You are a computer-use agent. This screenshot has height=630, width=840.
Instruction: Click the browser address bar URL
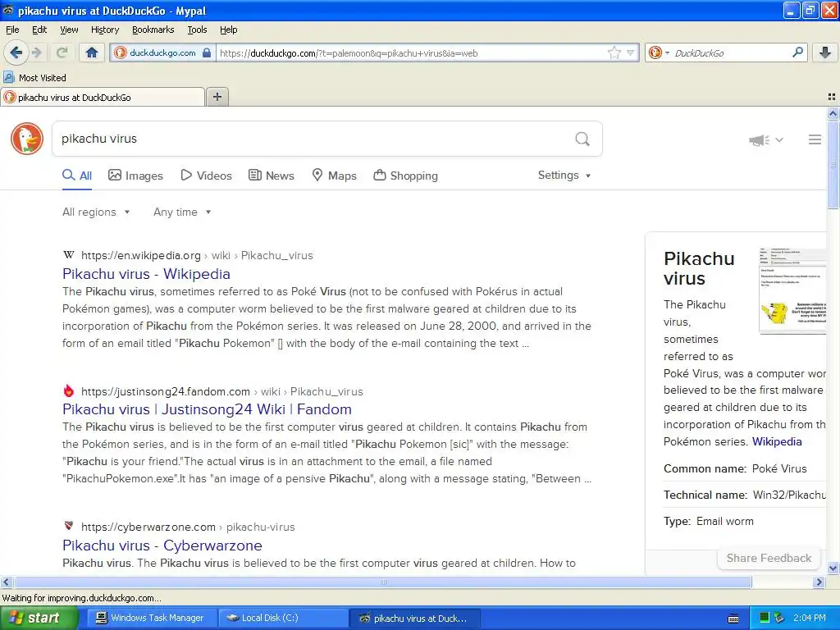click(x=410, y=53)
